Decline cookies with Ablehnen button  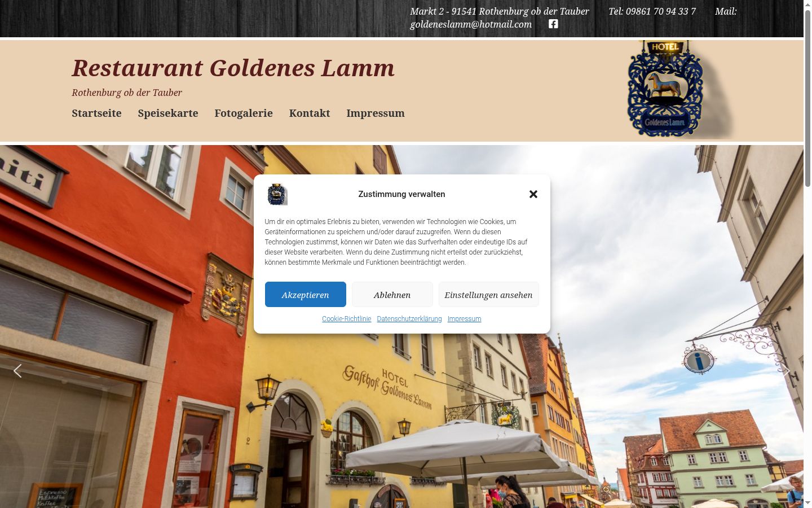click(392, 295)
